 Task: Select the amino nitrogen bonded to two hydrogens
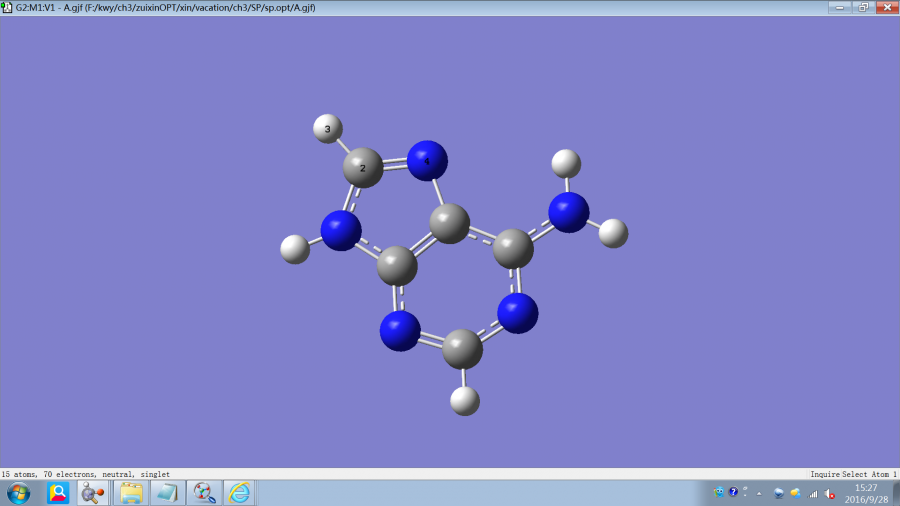pos(569,212)
